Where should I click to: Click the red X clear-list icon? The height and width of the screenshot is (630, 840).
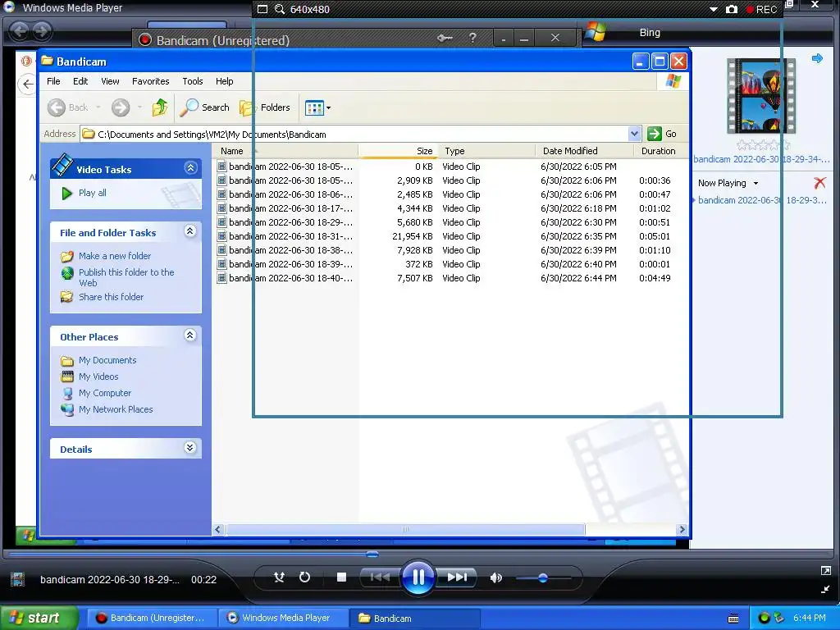tap(819, 183)
